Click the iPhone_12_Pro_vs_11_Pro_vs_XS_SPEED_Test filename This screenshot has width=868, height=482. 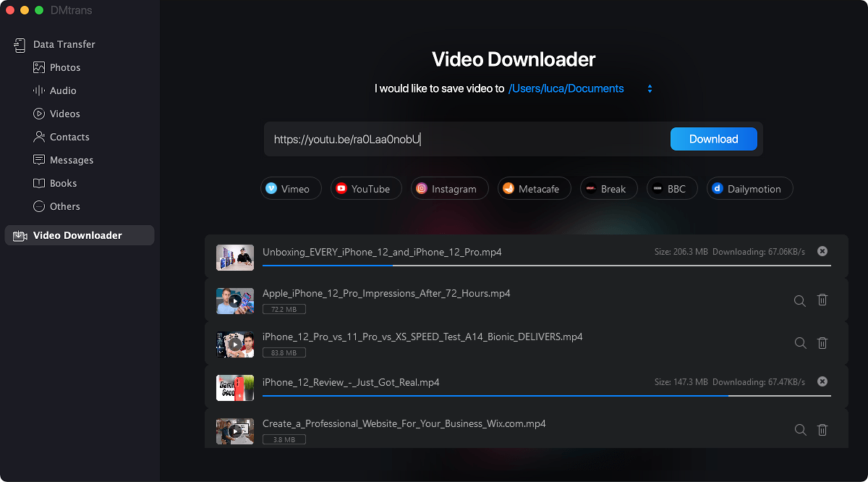click(x=422, y=337)
